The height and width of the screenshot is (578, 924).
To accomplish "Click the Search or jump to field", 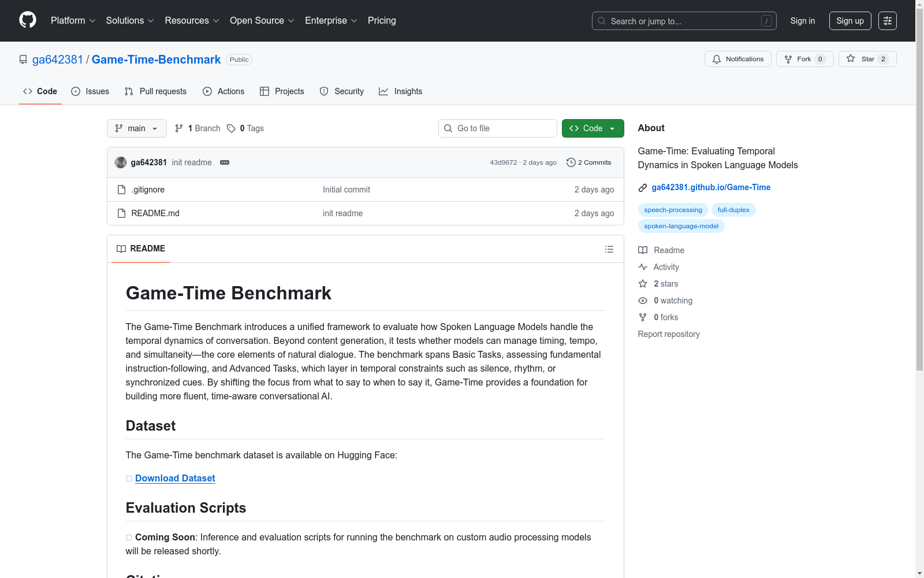I will coord(684,21).
